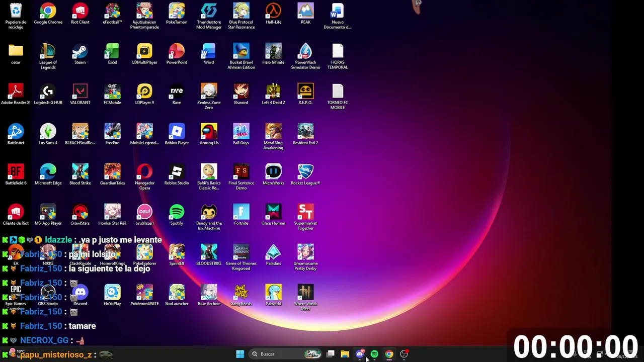Select the MicroWorks desktop icon
This screenshot has width=644, height=362.
[273, 175]
